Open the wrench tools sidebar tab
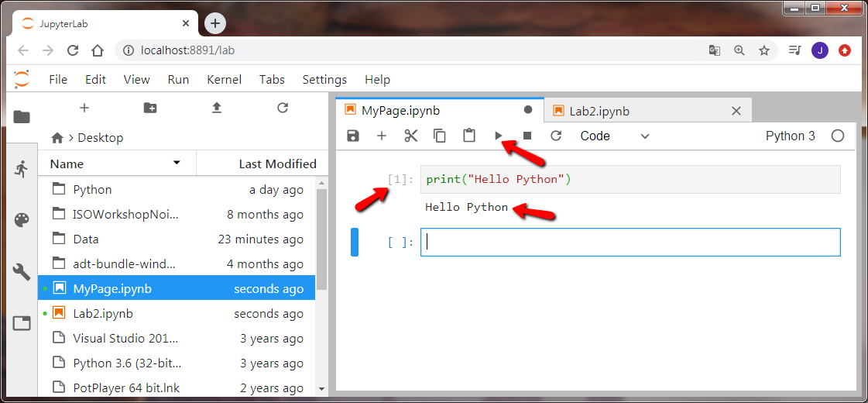 pos(22,271)
